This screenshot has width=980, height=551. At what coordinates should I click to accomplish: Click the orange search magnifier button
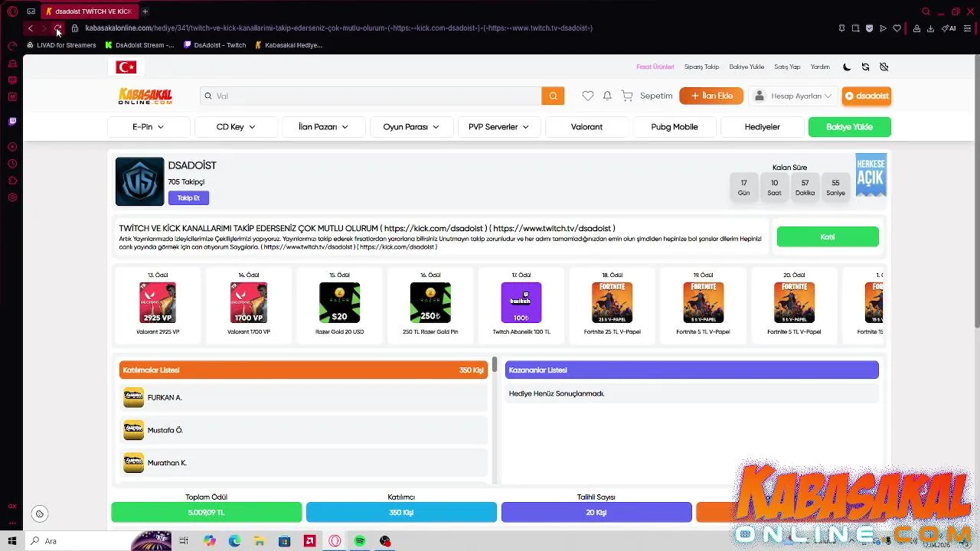553,96
